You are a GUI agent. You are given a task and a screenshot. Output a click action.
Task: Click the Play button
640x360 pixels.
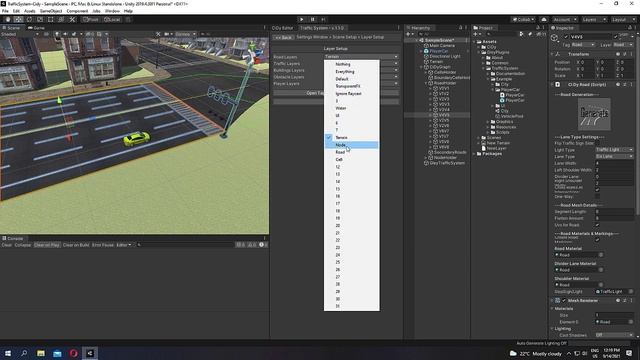(x=302, y=20)
